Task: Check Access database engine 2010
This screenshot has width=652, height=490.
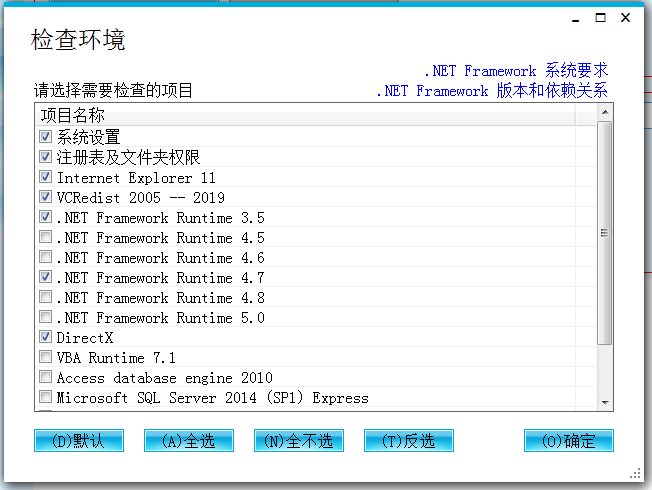Action: click(x=45, y=377)
